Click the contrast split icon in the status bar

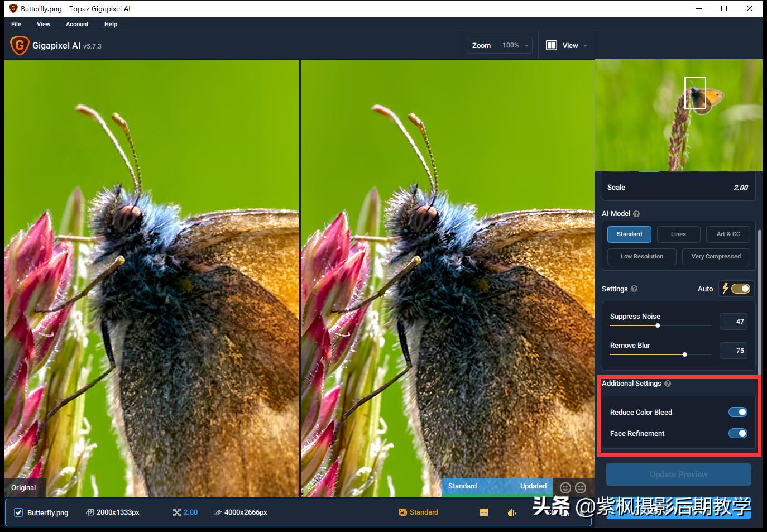click(511, 512)
